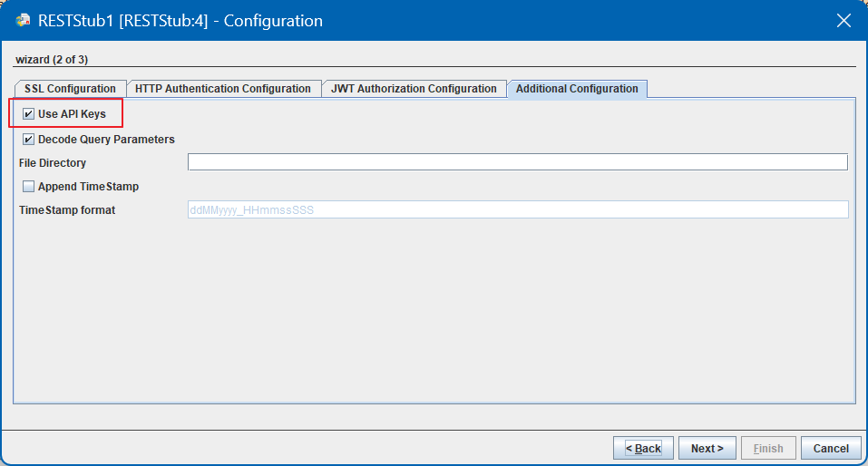Proceed with the Next button
Viewport: 868px width, 466px height.
tap(707, 448)
